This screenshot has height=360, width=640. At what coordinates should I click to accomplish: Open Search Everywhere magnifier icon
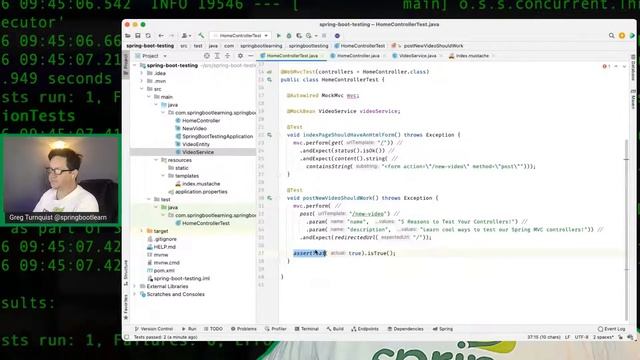tap(611, 36)
